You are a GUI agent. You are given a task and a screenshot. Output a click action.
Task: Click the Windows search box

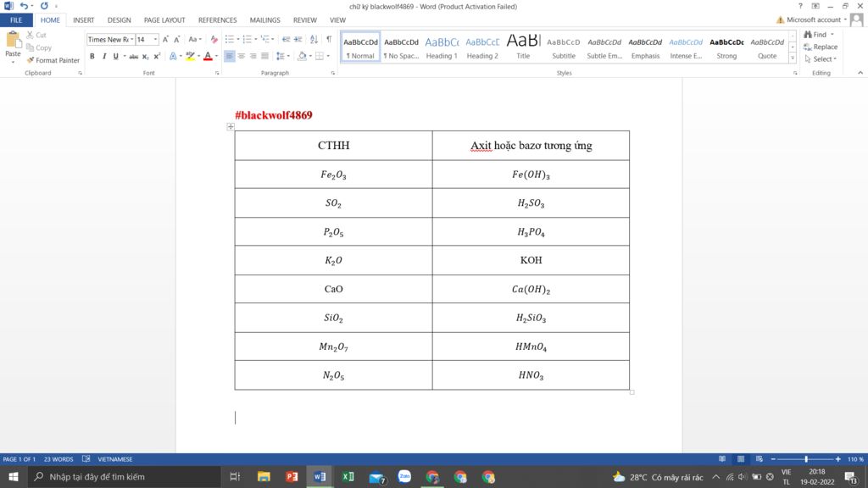pyautogui.click(x=124, y=476)
